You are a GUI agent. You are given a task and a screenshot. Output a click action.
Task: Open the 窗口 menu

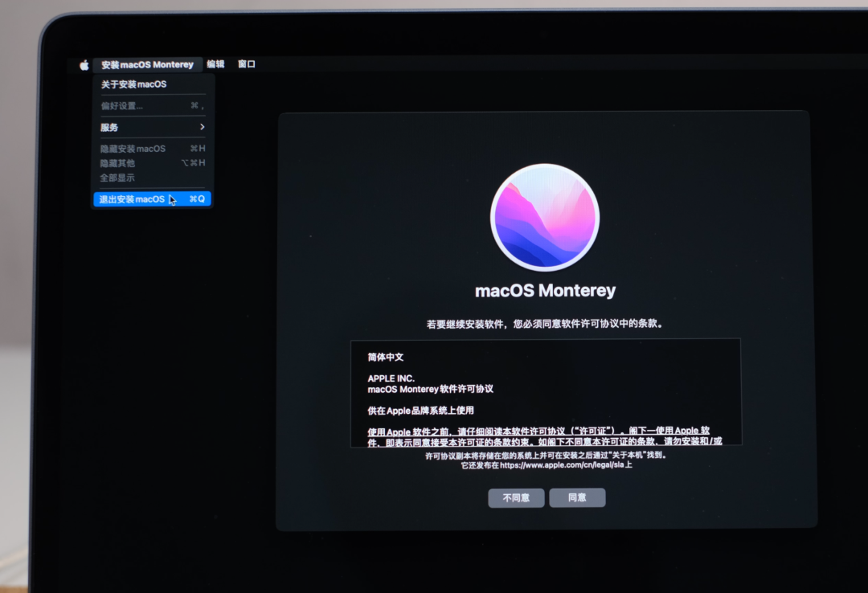(247, 64)
